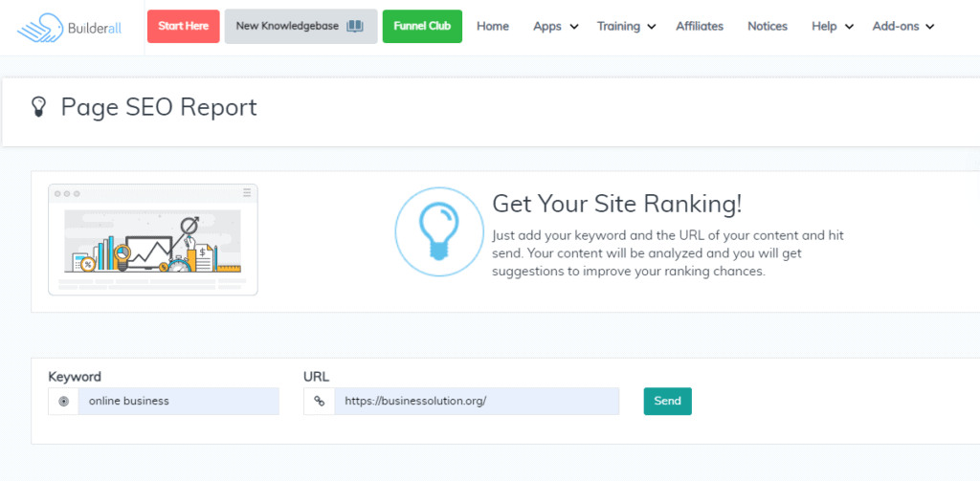The width and height of the screenshot is (980, 481).
Task: Click the description paragraph about adding your keyword
Action: click(667, 253)
